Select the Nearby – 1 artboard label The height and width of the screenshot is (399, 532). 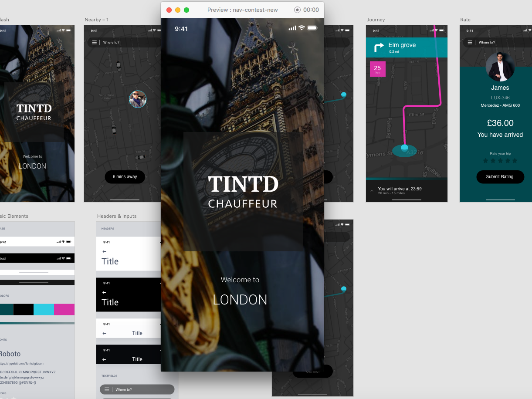pyautogui.click(x=97, y=20)
